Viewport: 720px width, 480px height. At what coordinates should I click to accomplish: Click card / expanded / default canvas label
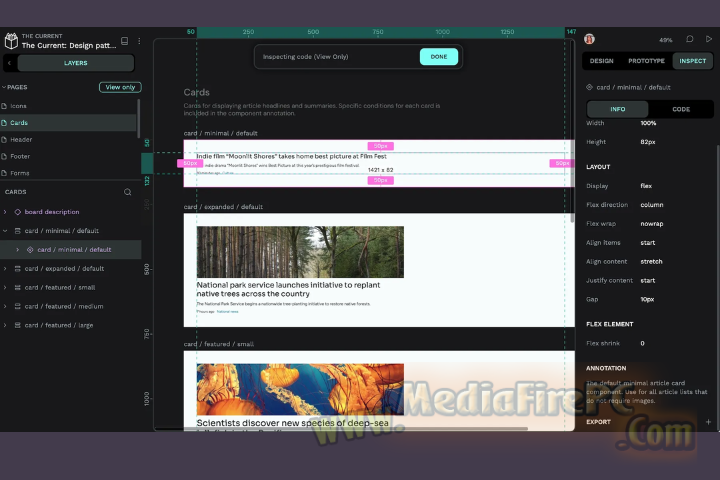[x=223, y=207]
